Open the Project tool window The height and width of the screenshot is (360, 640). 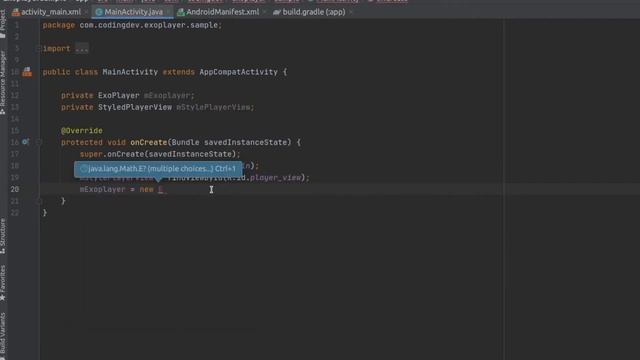(x=3, y=24)
